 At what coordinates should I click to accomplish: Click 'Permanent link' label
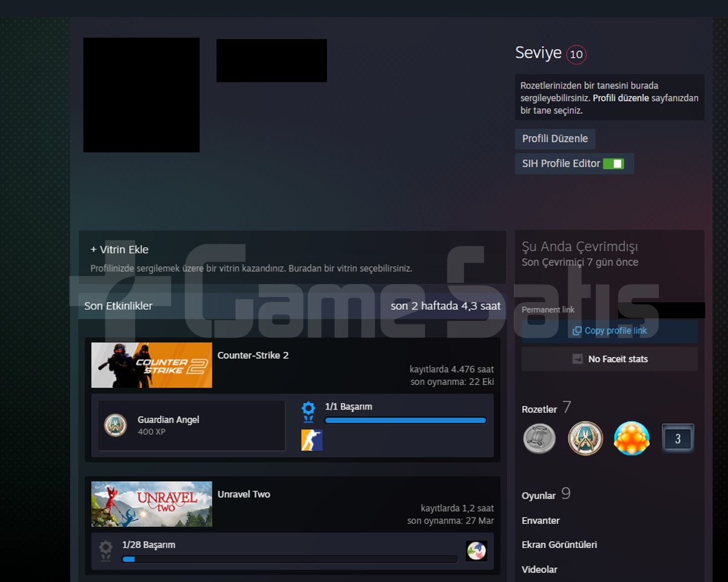tap(548, 310)
